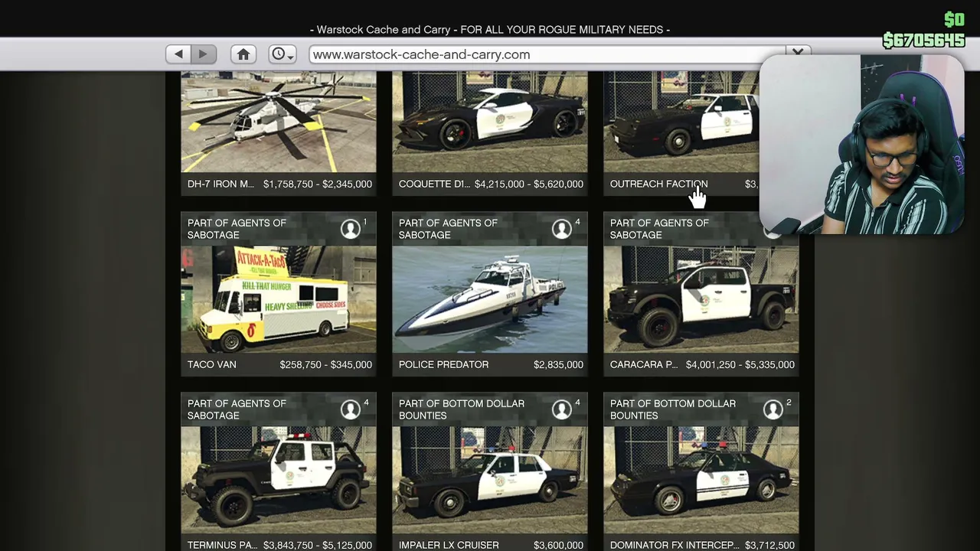Open the Coquette D1 police car image
Viewport: 980px width, 551px height.
[490, 122]
